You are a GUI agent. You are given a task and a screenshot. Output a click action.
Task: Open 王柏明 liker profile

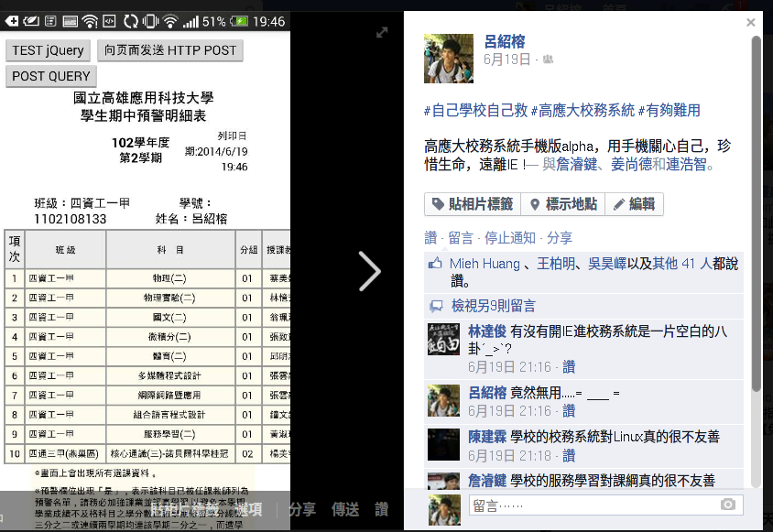(x=556, y=264)
